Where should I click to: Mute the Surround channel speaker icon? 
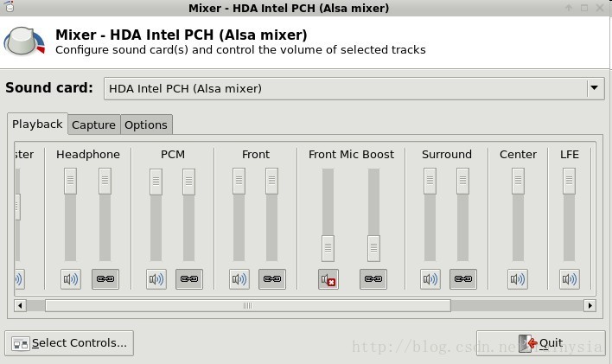(x=430, y=279)
